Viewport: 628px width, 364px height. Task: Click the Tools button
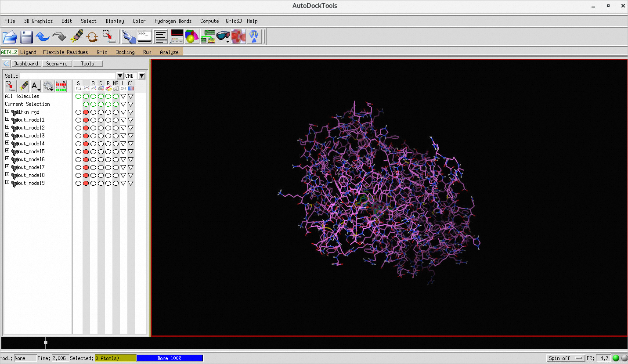click(87, 64)
